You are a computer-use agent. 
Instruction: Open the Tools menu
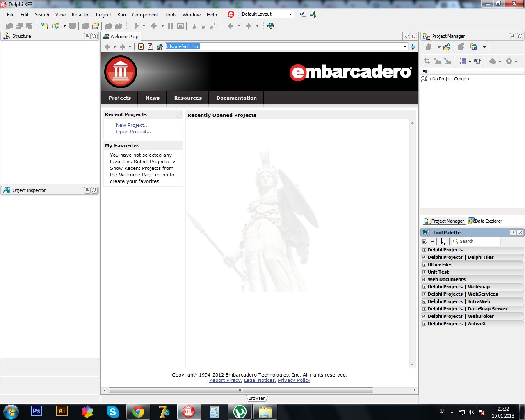[x=170, y=15]
